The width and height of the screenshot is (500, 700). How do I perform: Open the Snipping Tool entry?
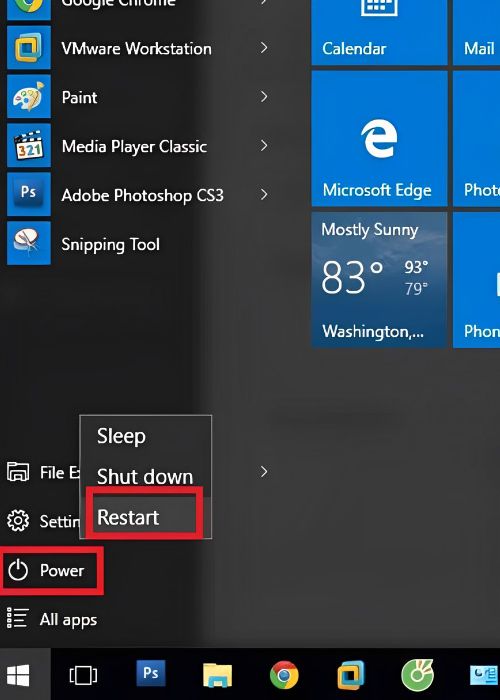(136, 244)
